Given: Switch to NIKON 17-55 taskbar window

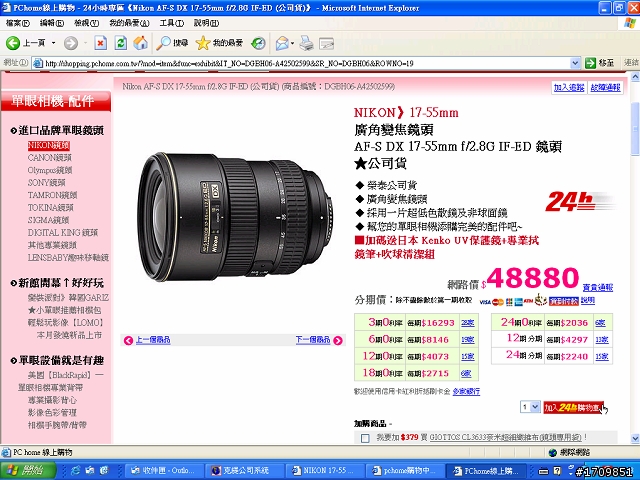Looking at the screenshot, I should point(324,471).
